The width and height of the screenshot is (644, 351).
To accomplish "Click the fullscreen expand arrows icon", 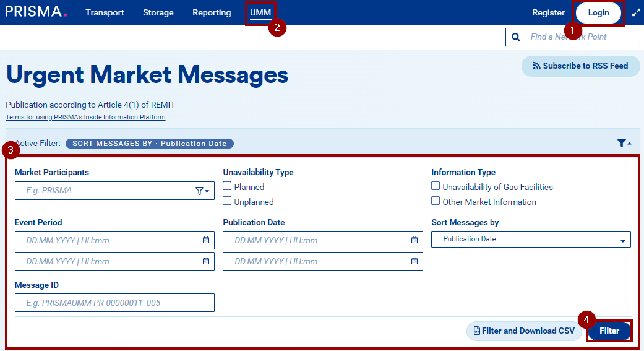I will 636,12.
